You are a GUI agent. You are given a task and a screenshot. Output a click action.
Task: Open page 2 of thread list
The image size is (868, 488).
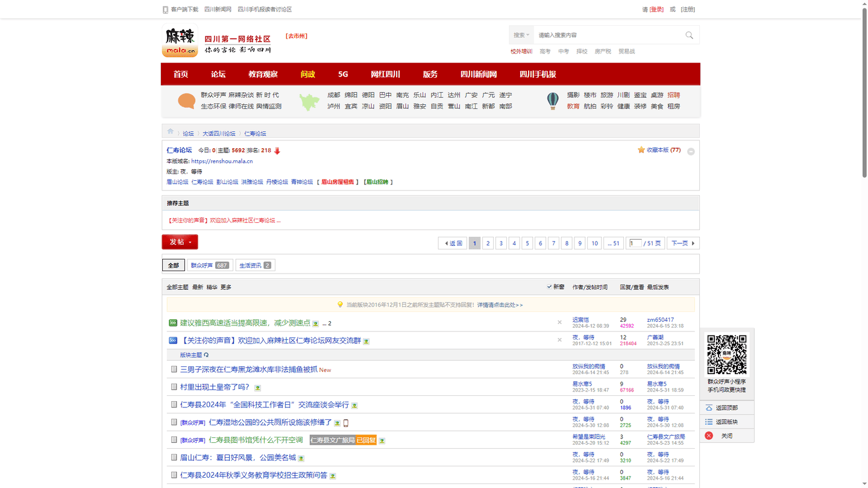[x=488, y=243]
